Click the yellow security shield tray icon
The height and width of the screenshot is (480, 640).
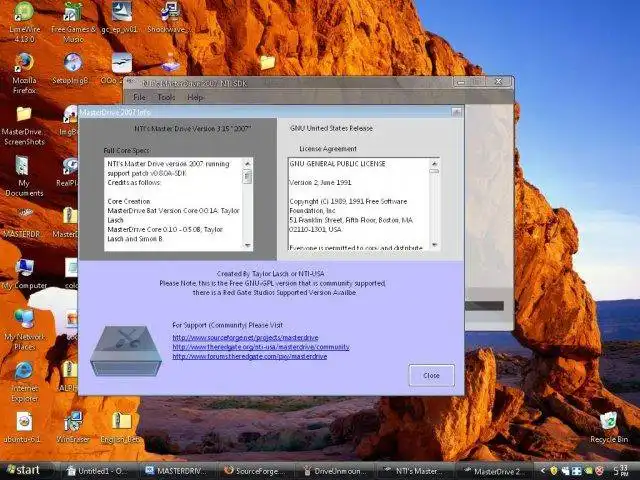point(554,471)
